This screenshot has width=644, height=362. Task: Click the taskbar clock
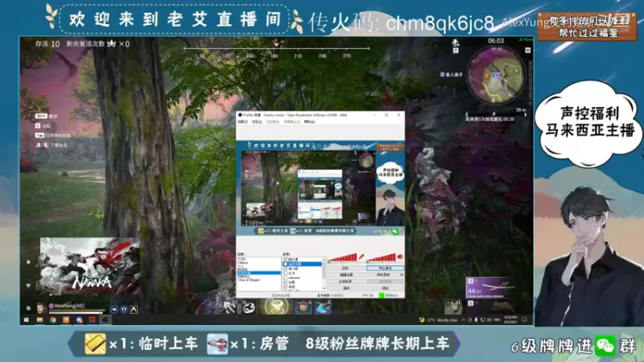point(510,319)
